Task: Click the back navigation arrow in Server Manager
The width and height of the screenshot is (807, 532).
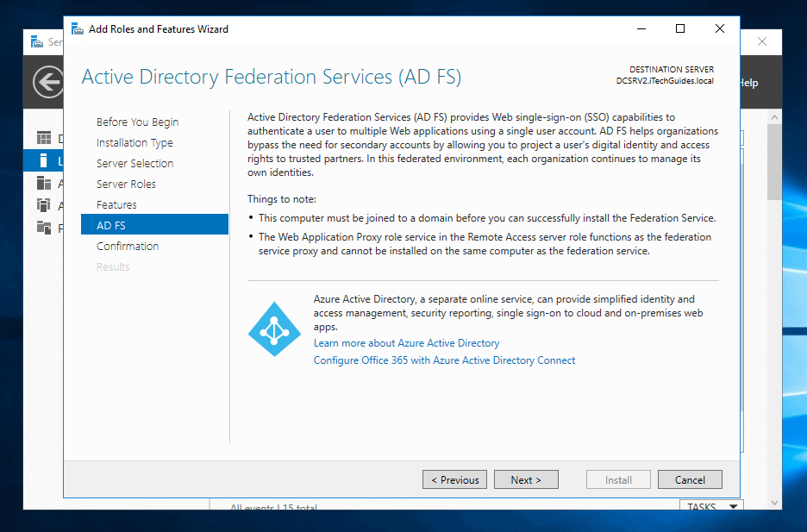Action: coord(47,82)
